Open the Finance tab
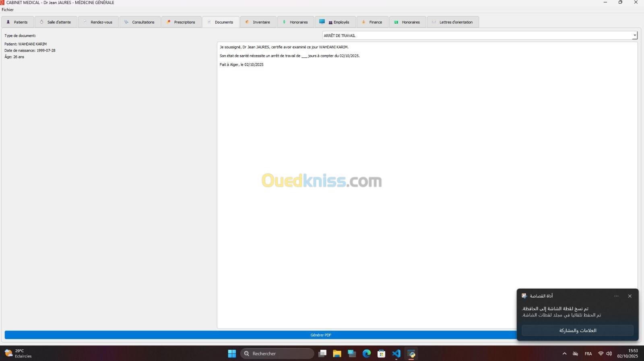Screen dimensions: 644x361 373,22
